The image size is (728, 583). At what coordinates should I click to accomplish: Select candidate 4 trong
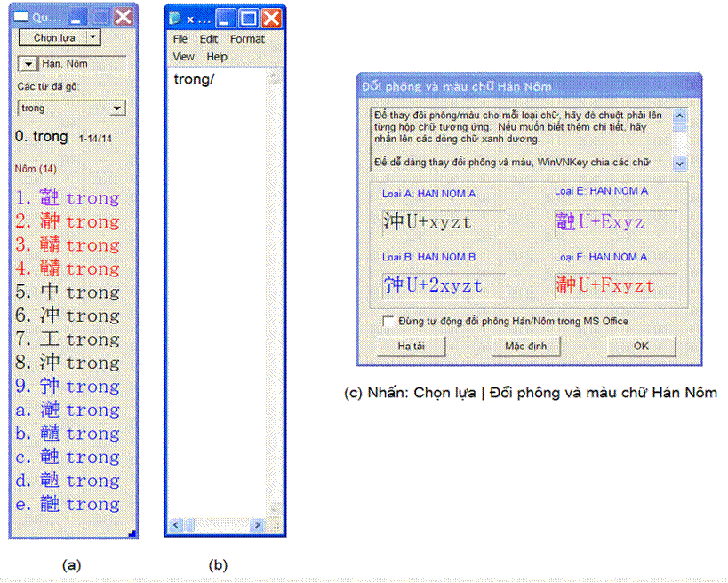pos(68,268)
